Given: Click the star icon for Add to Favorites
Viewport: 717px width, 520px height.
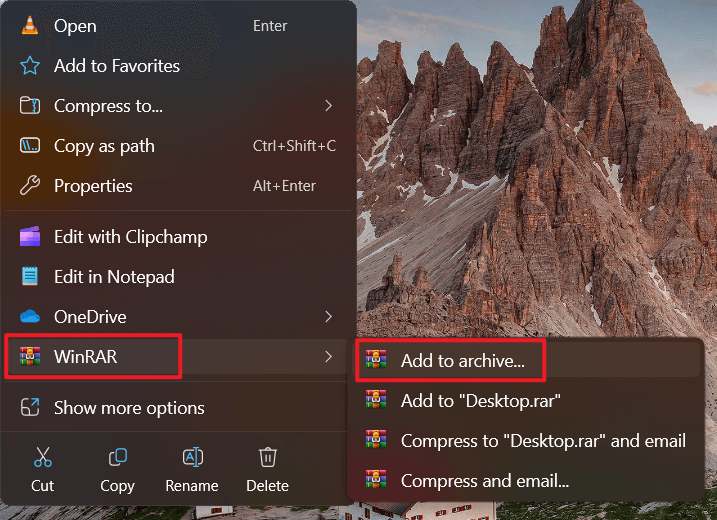Looking at the screenshot, I should point(30,66).
